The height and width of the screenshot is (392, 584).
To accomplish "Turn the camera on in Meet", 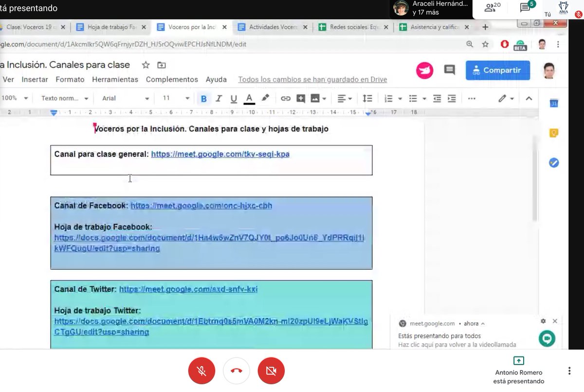I will (271, 371).
